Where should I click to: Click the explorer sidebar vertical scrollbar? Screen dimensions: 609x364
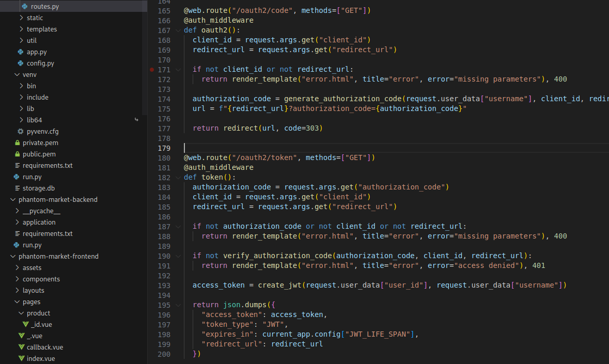145,57
